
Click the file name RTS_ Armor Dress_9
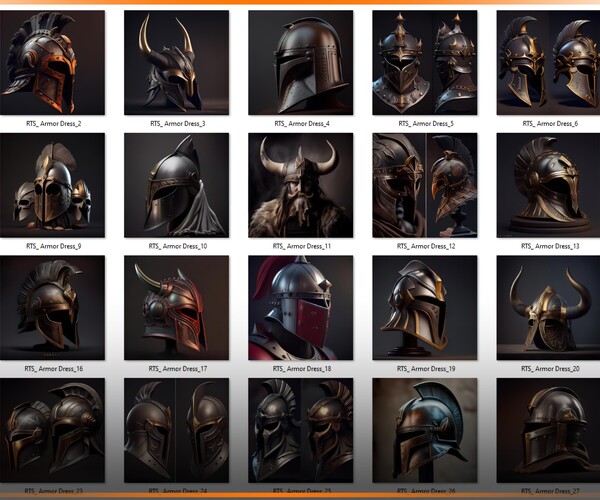[x=54, y=246]
